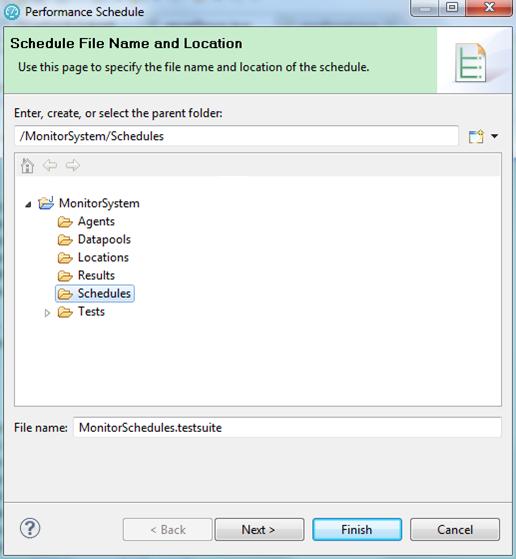
Task: Collapse the MonitorSystem tree node
Action: (28, 204)
